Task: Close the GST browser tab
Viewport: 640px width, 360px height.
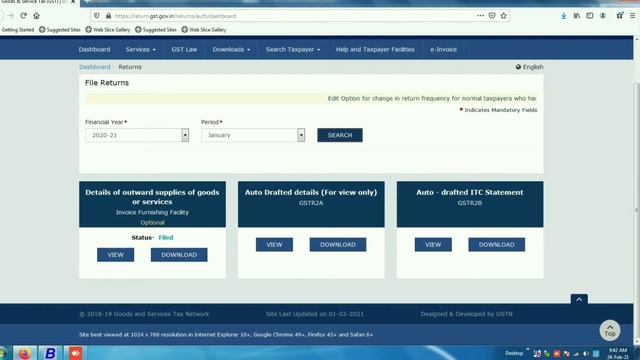Action: coord(73,2)
